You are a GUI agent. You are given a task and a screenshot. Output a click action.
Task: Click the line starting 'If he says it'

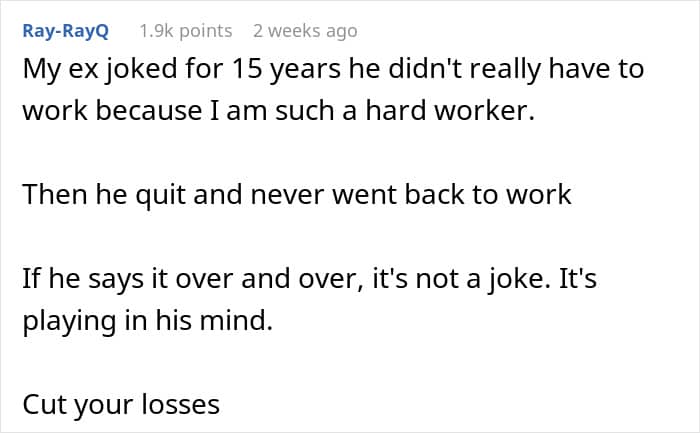click(x=309, y=279)
